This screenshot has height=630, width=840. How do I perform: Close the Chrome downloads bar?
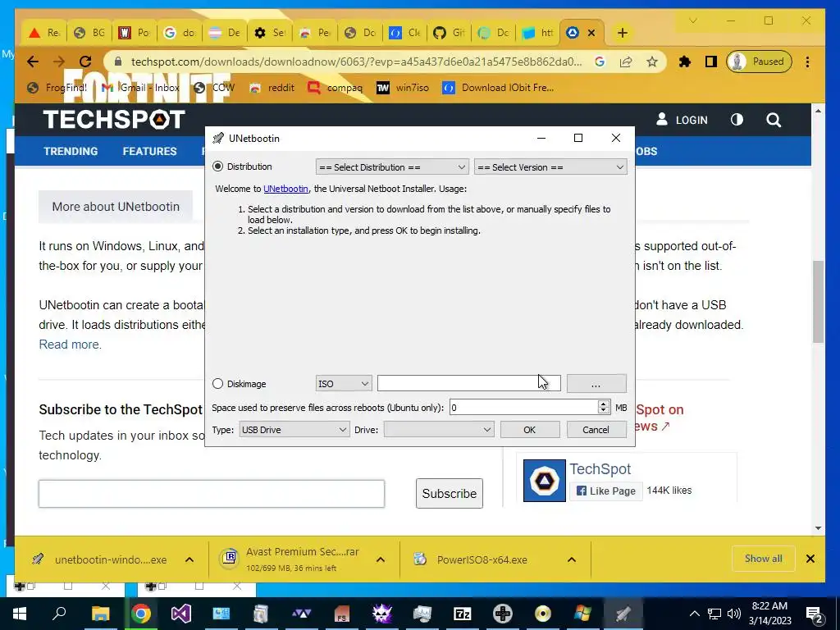coord(810,559)
